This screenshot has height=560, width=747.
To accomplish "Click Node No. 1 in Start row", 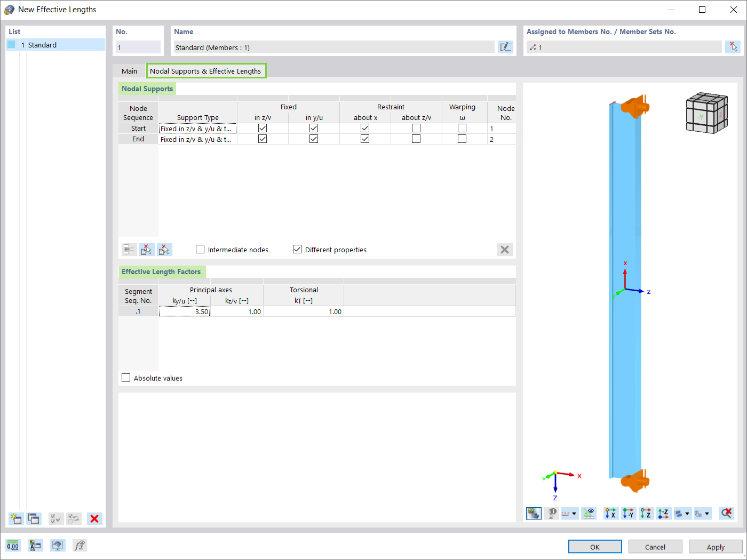I will 502,129.
